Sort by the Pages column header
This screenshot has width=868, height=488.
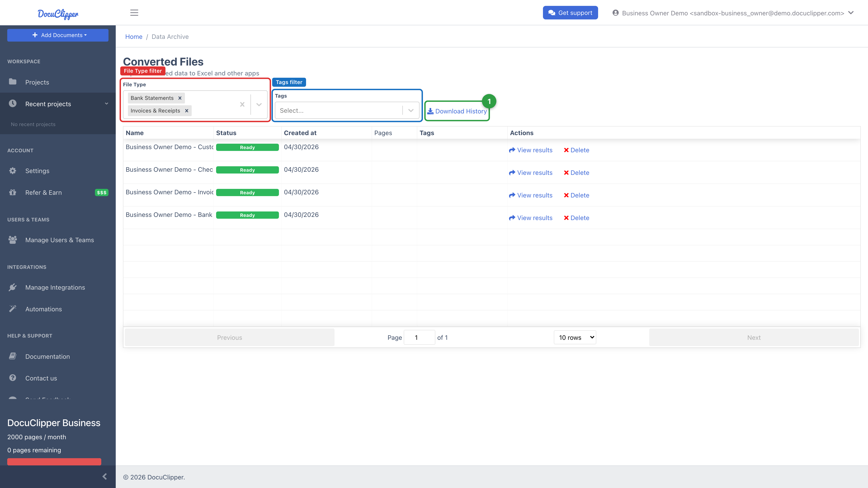pyautogui.click(x=394, y=133)
